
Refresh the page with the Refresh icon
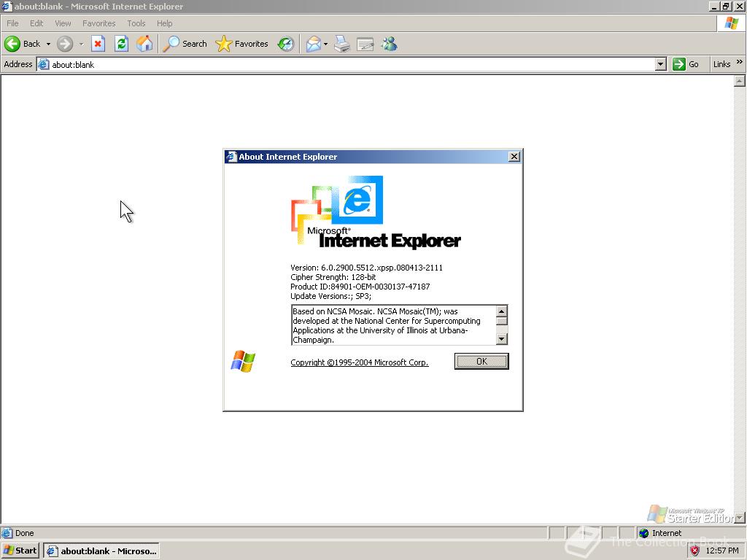coord(122,44)
